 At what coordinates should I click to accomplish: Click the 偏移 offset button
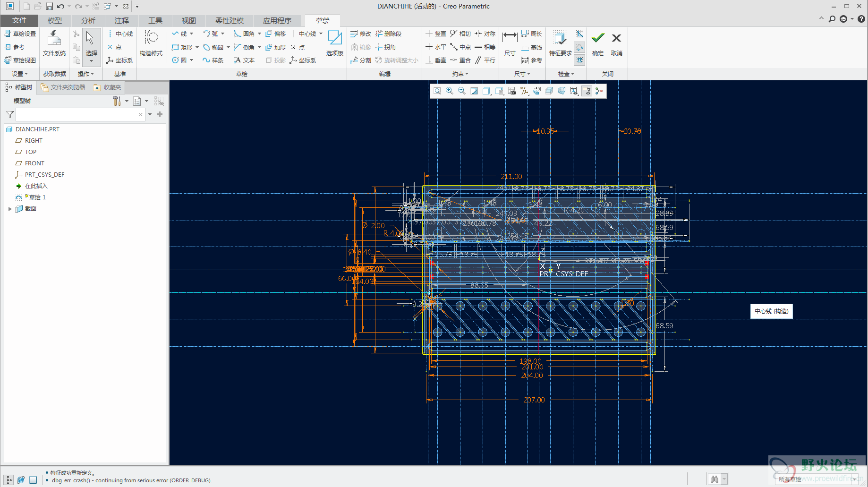coord(276,34)
